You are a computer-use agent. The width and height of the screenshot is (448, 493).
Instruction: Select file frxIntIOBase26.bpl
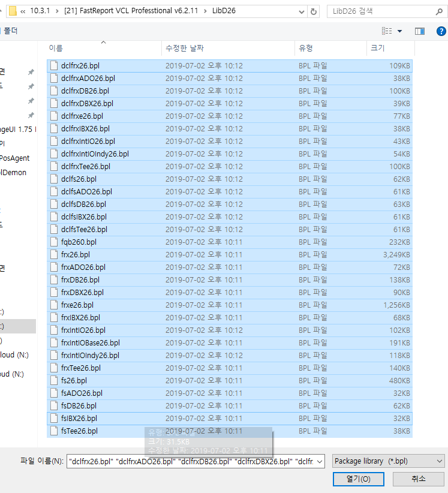point(230,342)
